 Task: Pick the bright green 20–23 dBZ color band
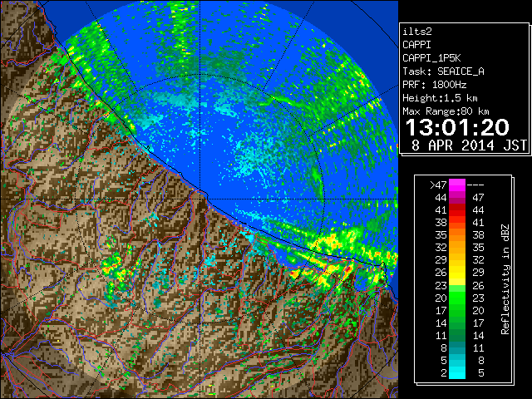click(x=457, y=298)
